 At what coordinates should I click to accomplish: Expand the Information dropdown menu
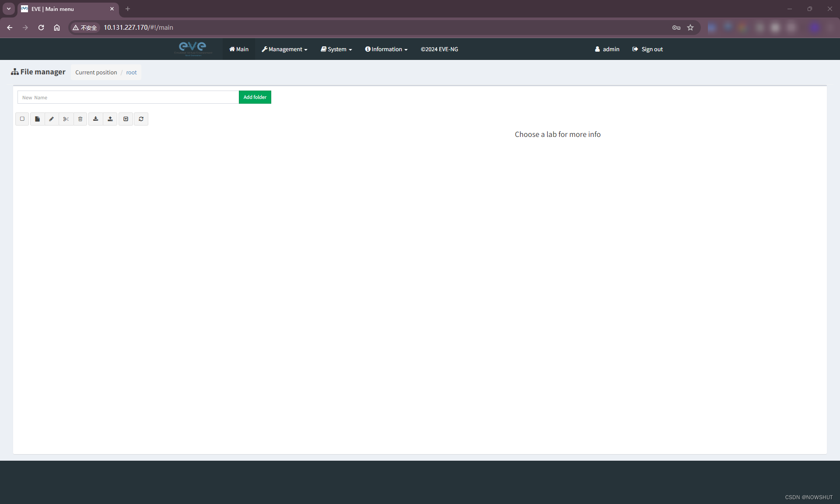386,49
